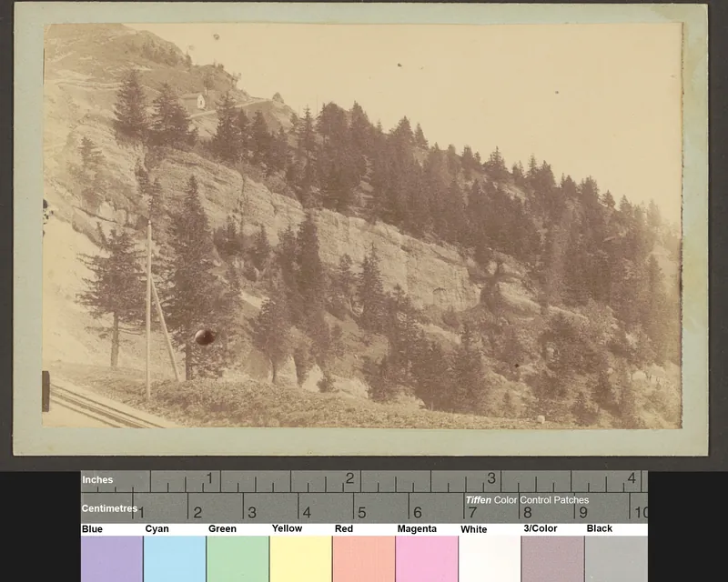The height and width of the screenshot is (582, 728).
Task: Pick the Green color patch
Action: coord(238,558)
